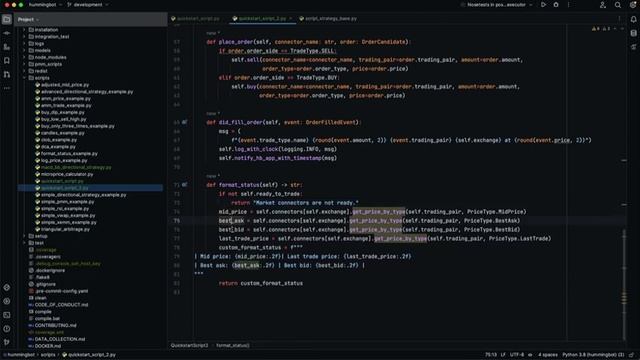Run the current configuration with play icon
This screenshot has height=360, width=640.
[x=543, y=5]
